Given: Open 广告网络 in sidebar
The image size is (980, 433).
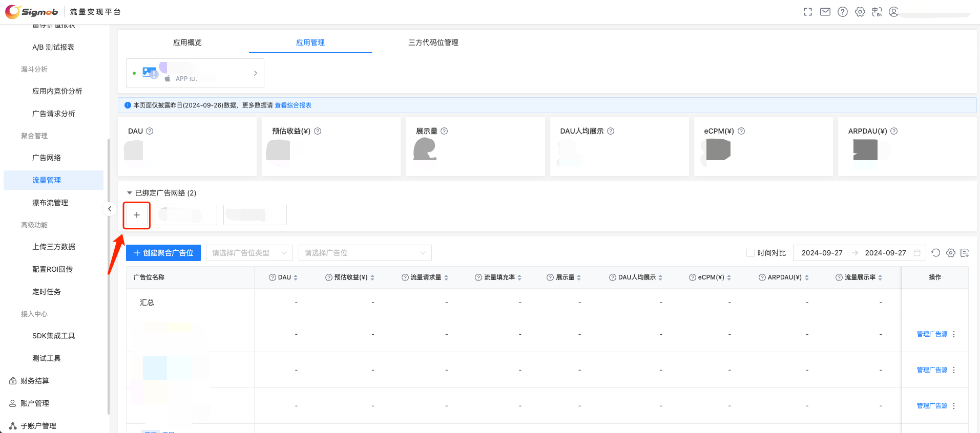Looking at the screenshot, I should [x=47, y=158].
